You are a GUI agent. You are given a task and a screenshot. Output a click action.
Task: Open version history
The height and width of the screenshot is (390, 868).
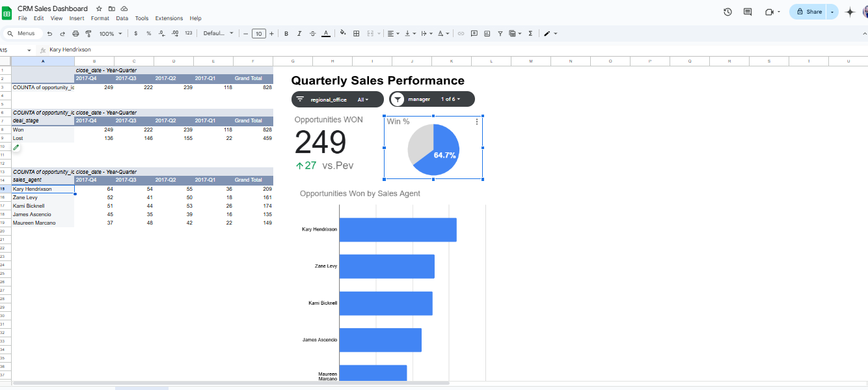click(727, 12)
